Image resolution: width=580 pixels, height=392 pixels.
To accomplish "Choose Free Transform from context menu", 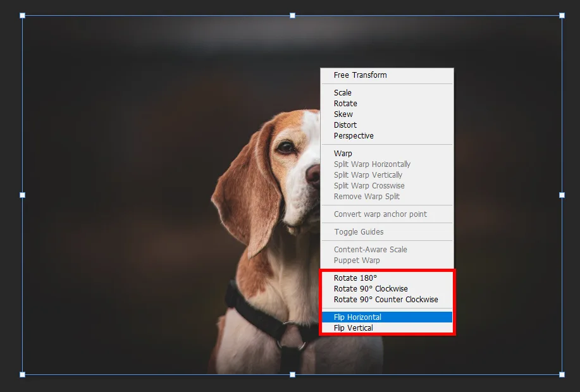I will click(x=387, y=75).
